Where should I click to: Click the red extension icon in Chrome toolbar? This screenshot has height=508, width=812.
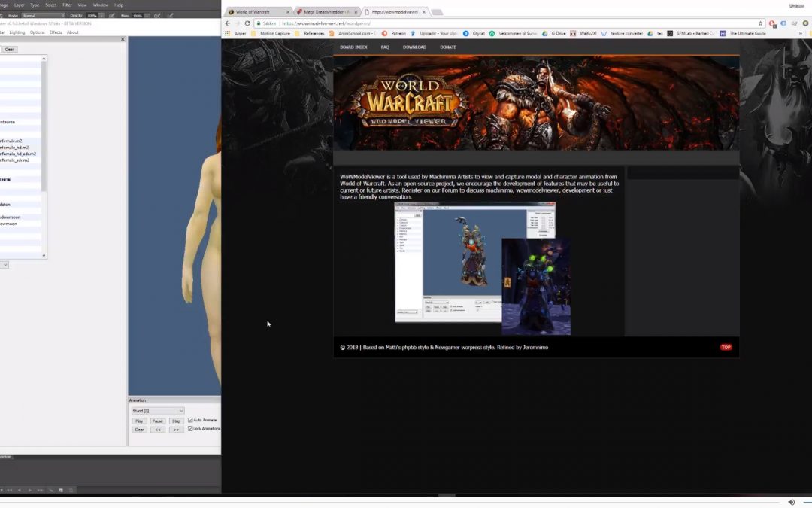coord(772,23)
